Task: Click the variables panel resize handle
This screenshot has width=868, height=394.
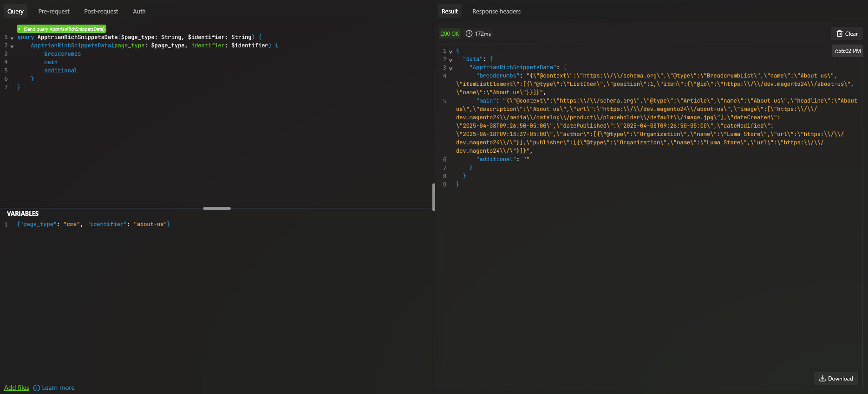Action: tap(217, 208)
